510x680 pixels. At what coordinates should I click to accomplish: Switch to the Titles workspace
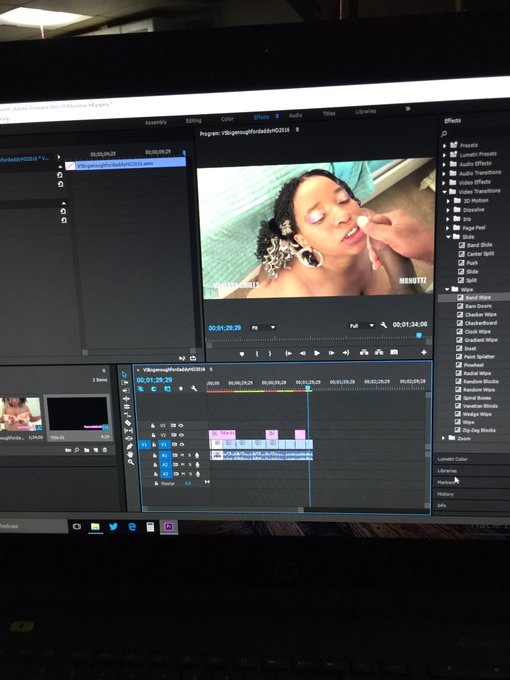[329, 113]
